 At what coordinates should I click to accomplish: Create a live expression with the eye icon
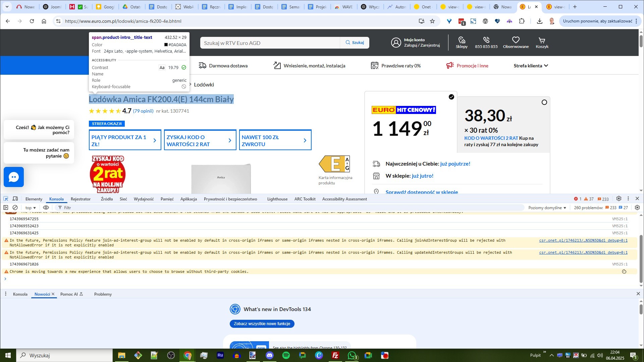(46, 208)
